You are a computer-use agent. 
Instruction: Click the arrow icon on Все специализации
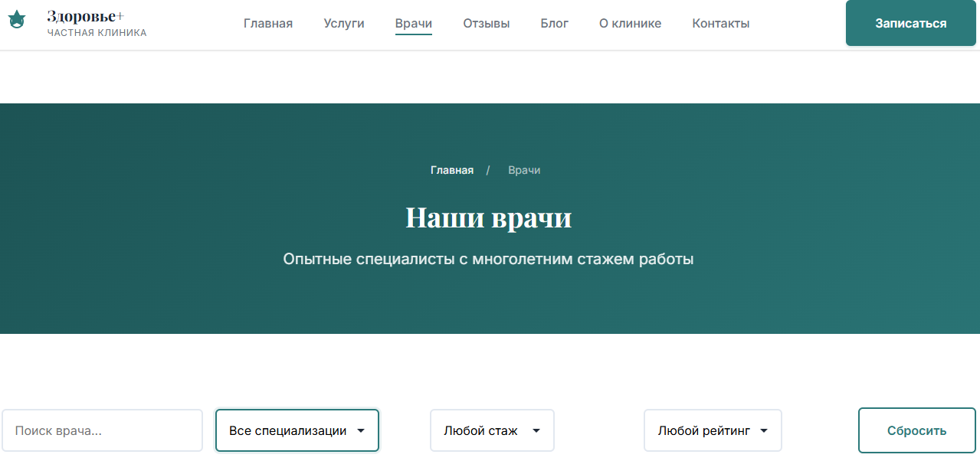[361, 430]
